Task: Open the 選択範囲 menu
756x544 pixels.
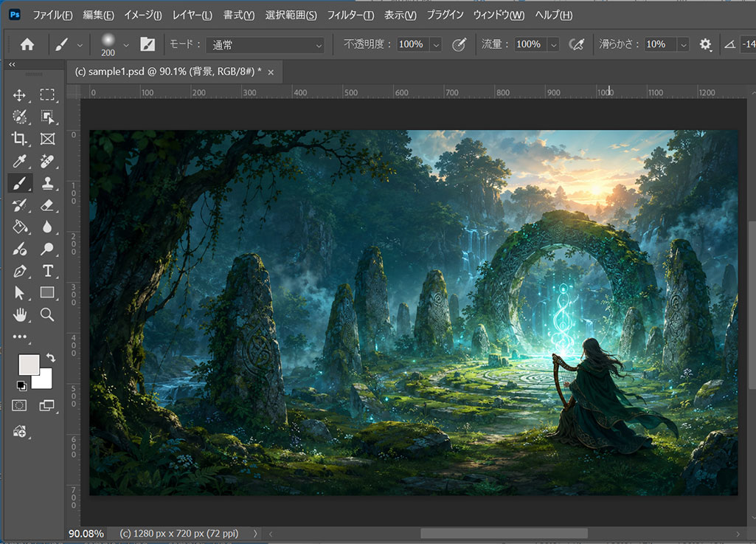Action: [291, 15]
